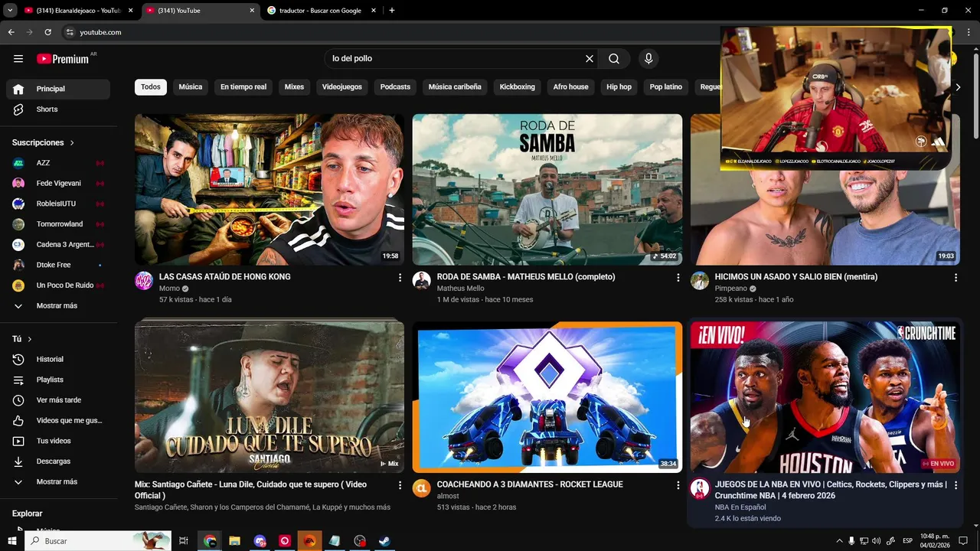Click the Momo channel avatar
This screenshot has height=551, width=980.
[144, 281]
